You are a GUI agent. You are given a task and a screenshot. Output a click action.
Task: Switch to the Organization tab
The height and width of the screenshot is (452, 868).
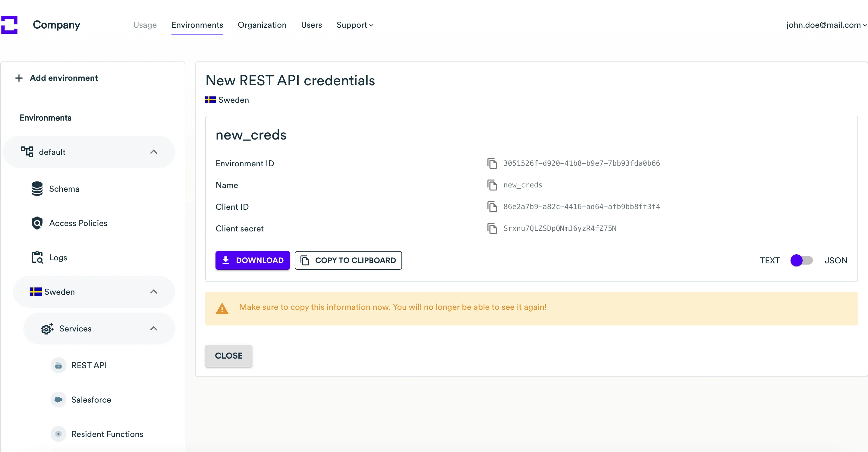pos(262,25)
